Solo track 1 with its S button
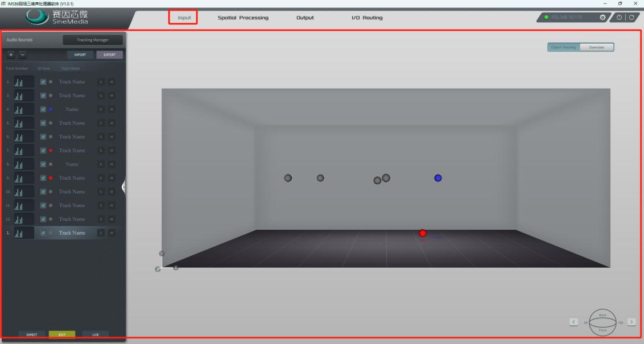Screen dimensions: 644x344 click(x=101, y=233)
